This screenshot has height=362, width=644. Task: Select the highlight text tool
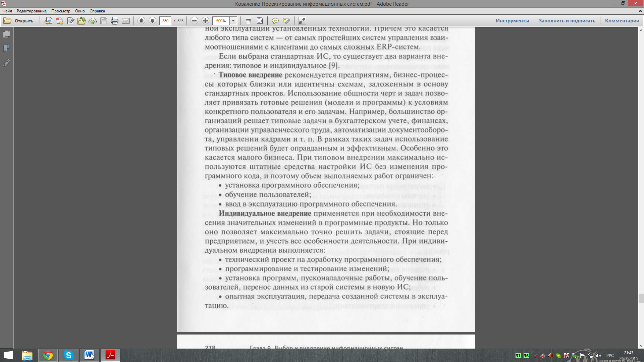tap(286, 21)
